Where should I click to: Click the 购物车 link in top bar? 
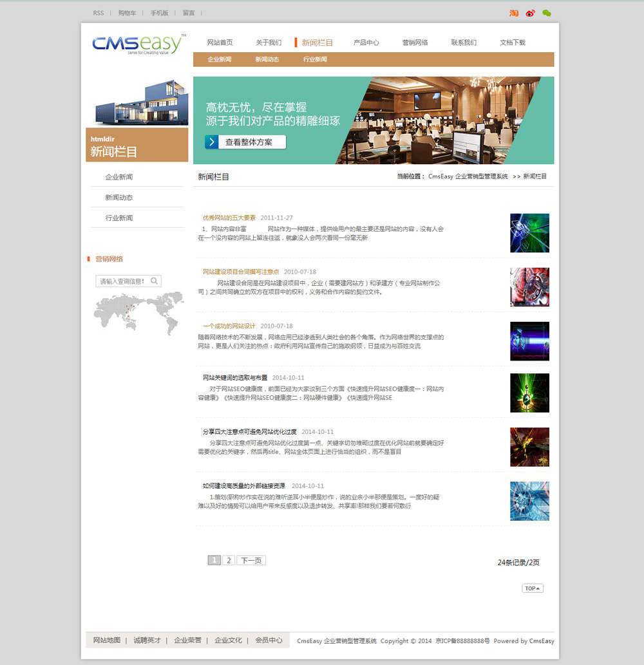[x=127, y=13]
